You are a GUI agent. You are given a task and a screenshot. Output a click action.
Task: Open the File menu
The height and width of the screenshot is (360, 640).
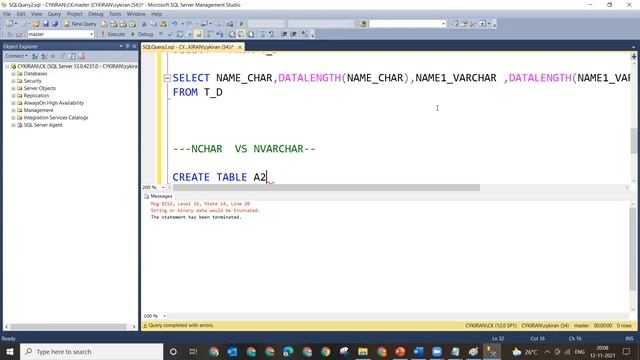[7, 14]
